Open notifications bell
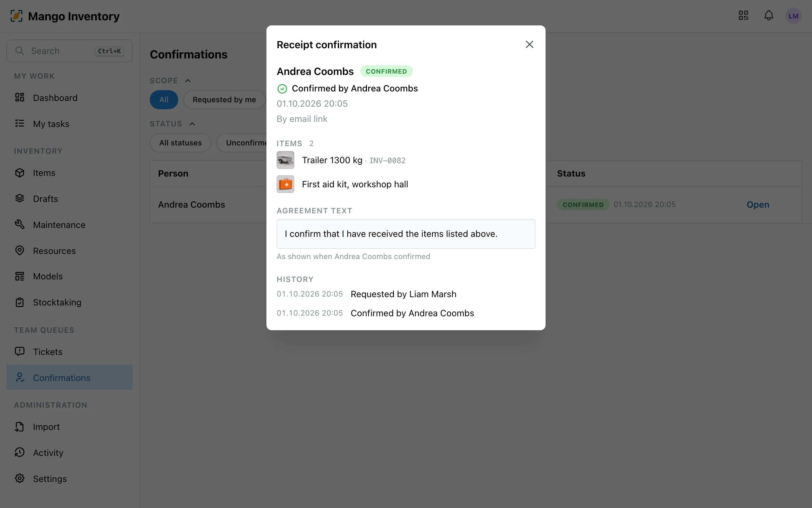 769,16
